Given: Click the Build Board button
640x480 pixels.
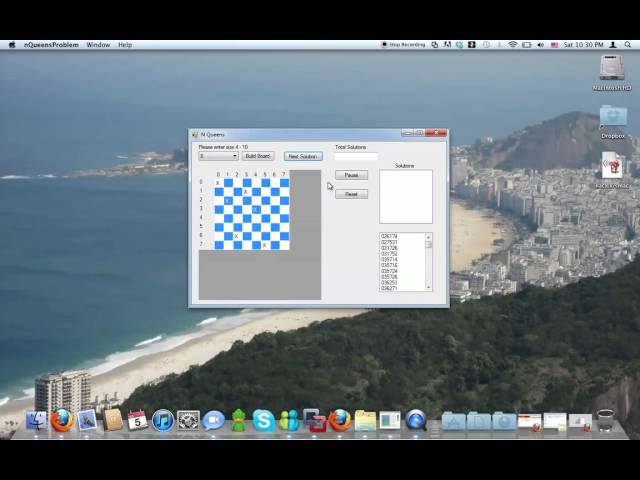Looking at the screenshot, I should [258, 156].
